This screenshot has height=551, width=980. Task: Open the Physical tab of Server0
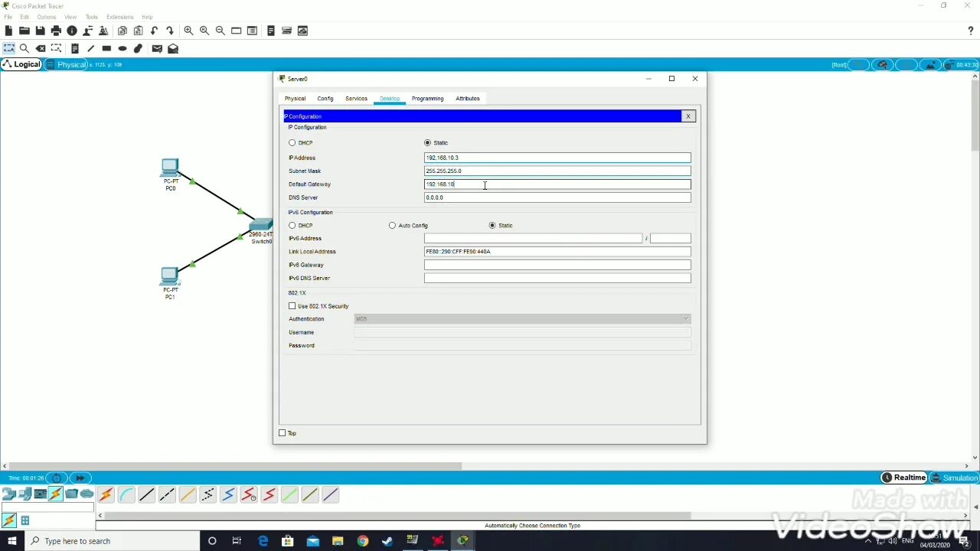click(x=295, y=99)
